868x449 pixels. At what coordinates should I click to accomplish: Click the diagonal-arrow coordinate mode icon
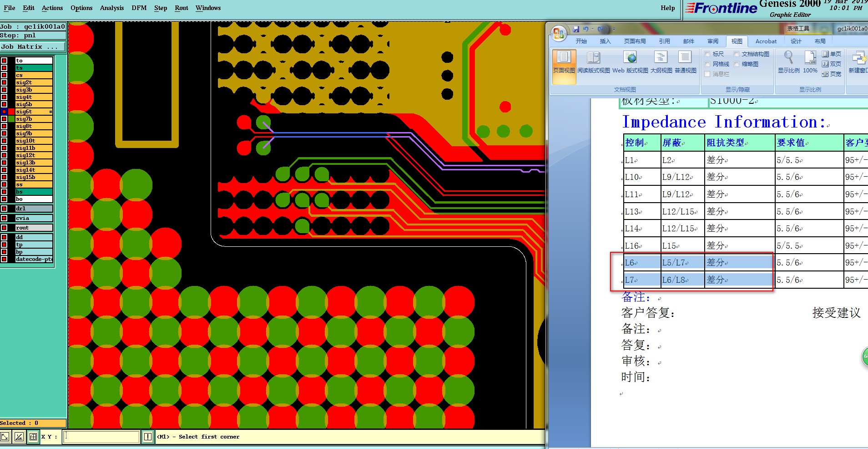[x=5, y=437]
